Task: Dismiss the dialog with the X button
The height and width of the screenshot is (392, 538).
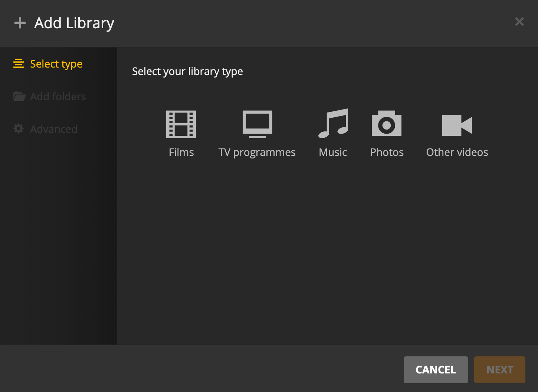Action: pyautogui.click(x=519, y=21)
